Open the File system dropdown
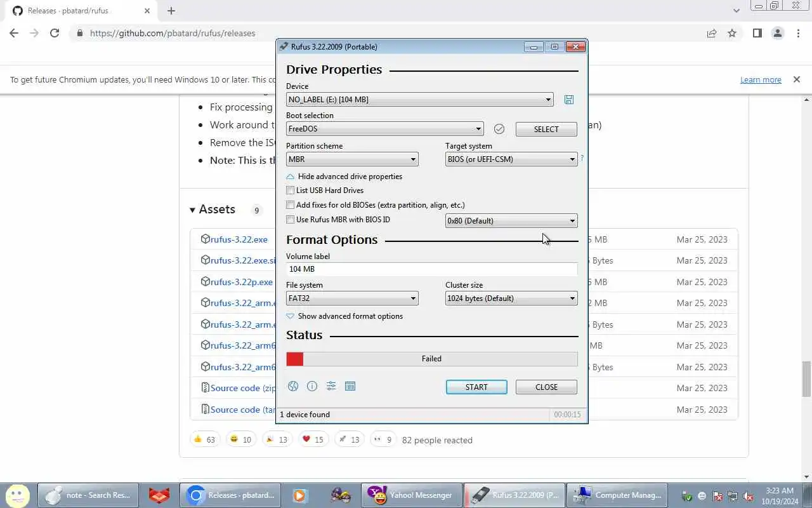Screen dimensions: 812x508 tap(352, 298)
